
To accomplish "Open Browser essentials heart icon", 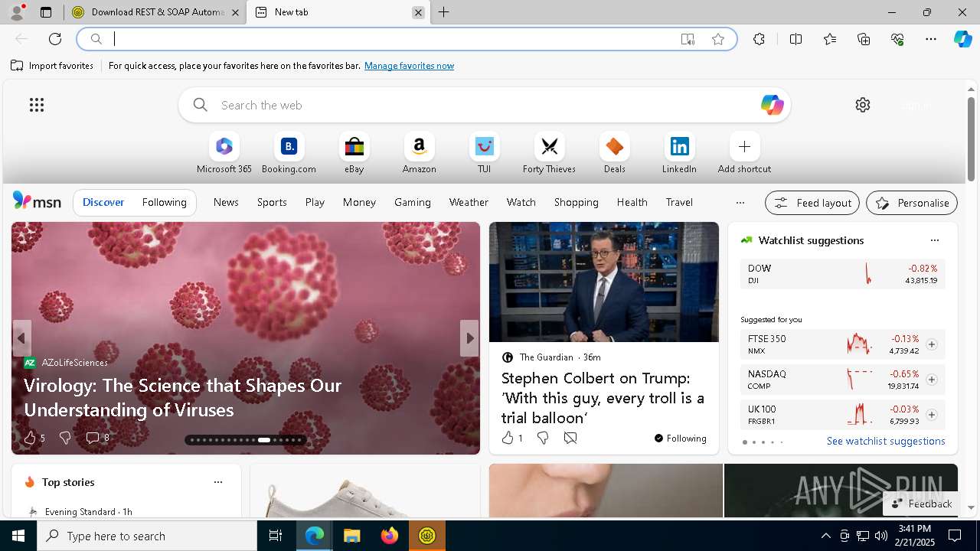I will [x=897, y=39].
